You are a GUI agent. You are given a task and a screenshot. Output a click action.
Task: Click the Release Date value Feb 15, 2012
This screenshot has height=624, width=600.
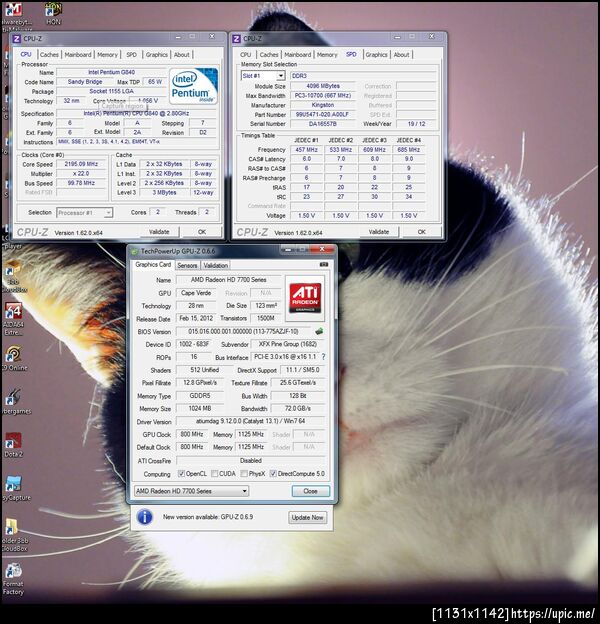[196, 318]
